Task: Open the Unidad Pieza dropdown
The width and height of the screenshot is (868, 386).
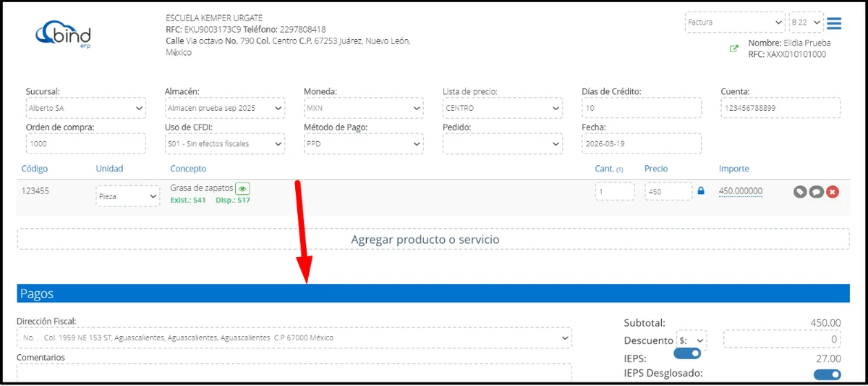Action: (x=128, y=196)
